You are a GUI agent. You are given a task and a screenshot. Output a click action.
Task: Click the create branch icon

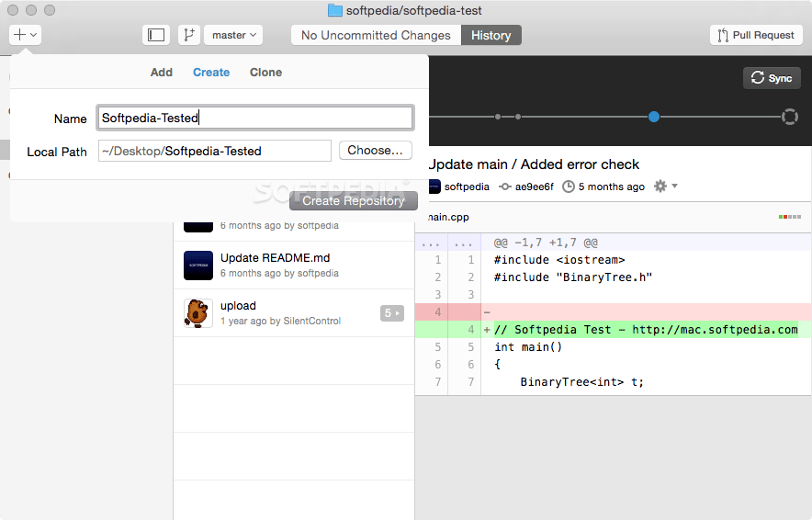(x=189, y=35)
